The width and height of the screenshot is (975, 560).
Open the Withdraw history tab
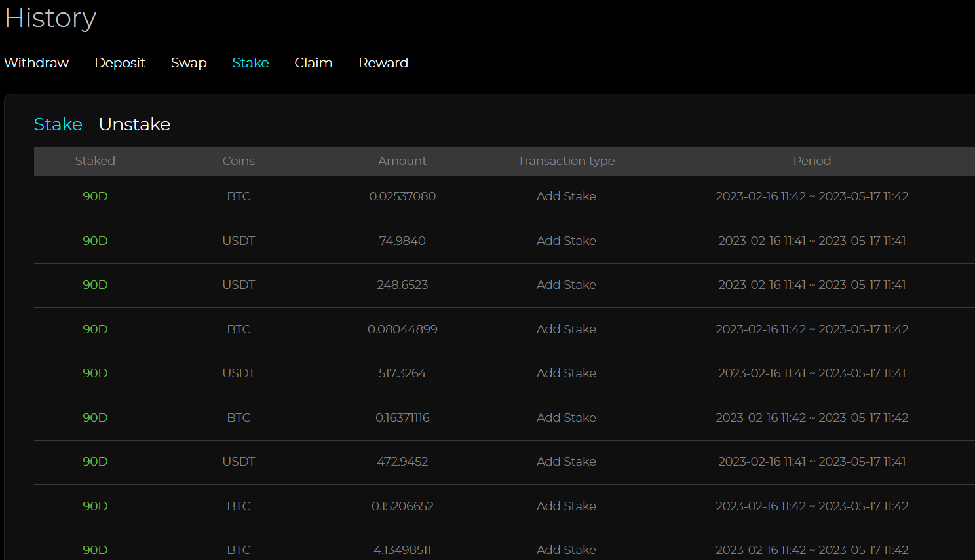tap(37, 63)
